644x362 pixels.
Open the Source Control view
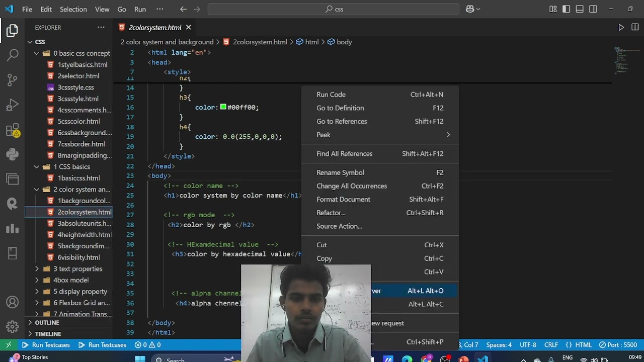tap(13, 79)
